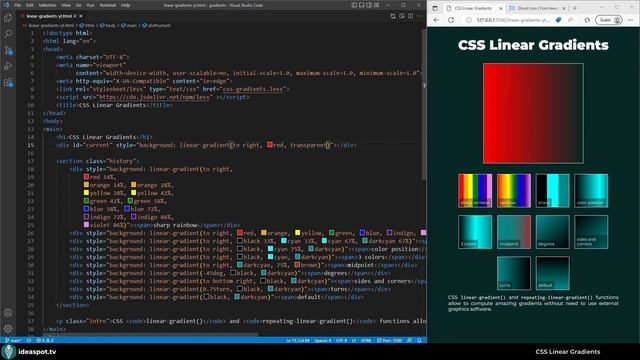Click the violet color swatch on line 25
Image resolution: width=640 pixels, height=360 pixels.
click(86, 224)
